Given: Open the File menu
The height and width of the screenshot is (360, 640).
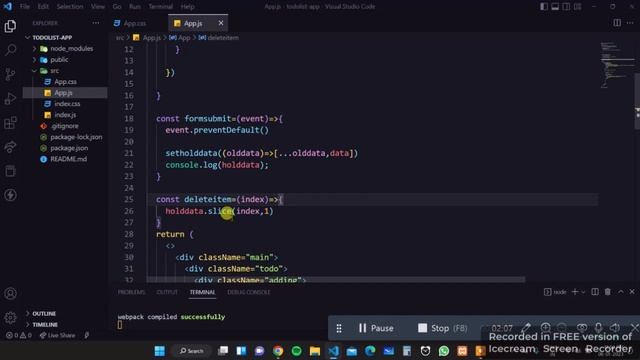Looking at the screenshot, I should (24, 7).
